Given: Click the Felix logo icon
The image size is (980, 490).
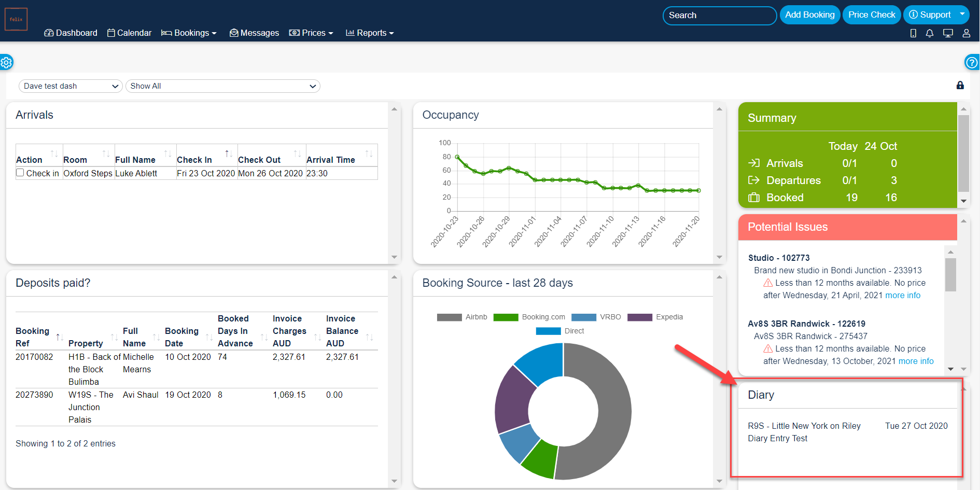Looking at the screenshot, I should pyautogui.click(x=16, y=19).
